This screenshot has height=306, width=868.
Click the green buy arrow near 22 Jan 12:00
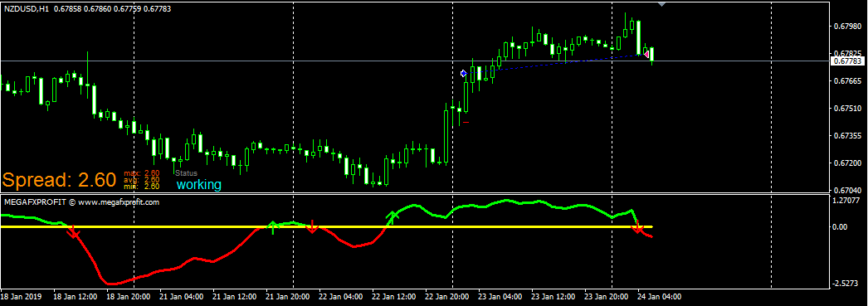click(392, 217)
